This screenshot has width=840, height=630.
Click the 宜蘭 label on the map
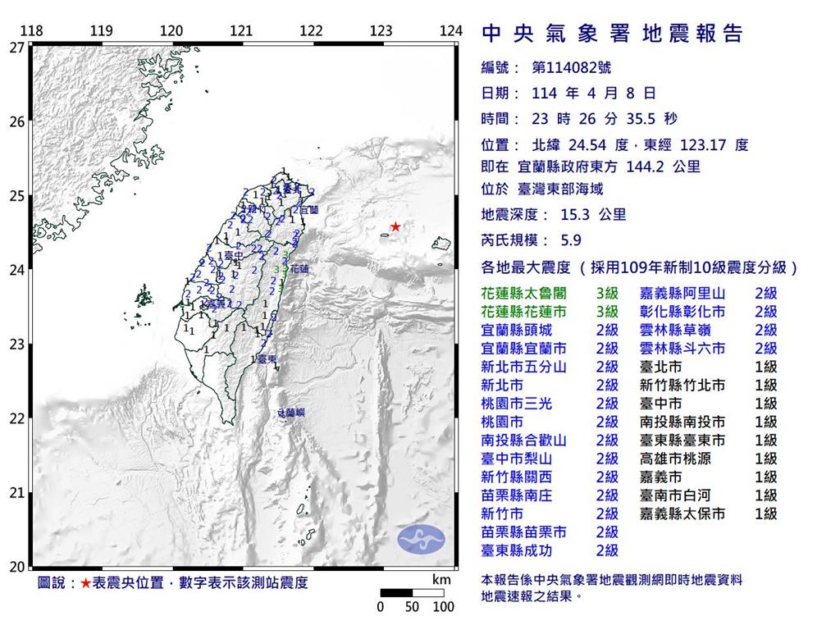(x=309, y=209)
